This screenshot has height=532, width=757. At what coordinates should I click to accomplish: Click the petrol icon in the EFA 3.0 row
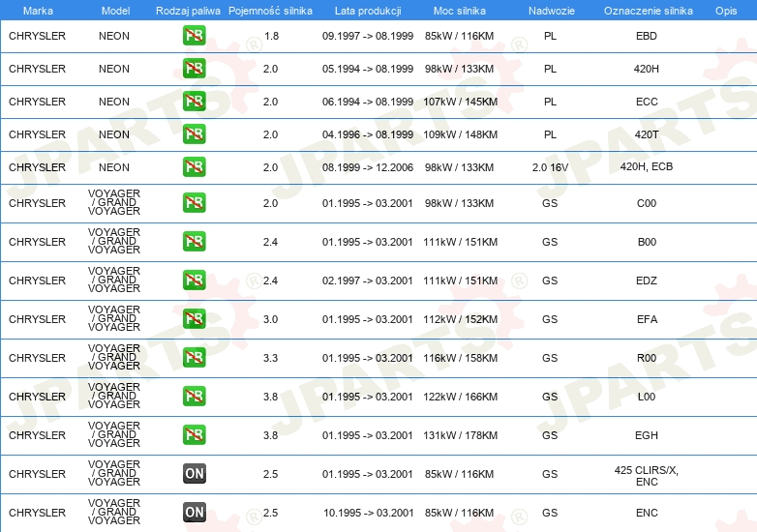[195, 319]
